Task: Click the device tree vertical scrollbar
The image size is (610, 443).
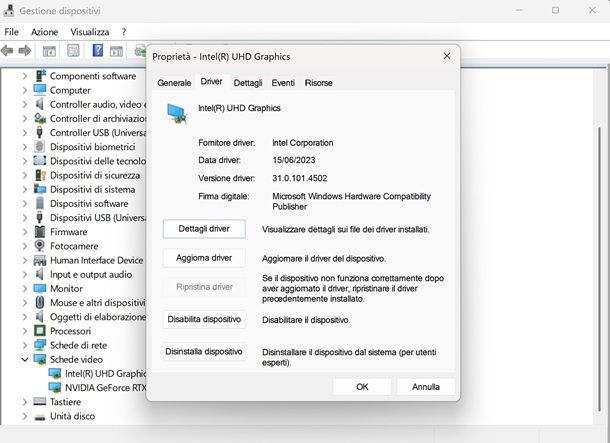Action: click(x=599, y=268)
